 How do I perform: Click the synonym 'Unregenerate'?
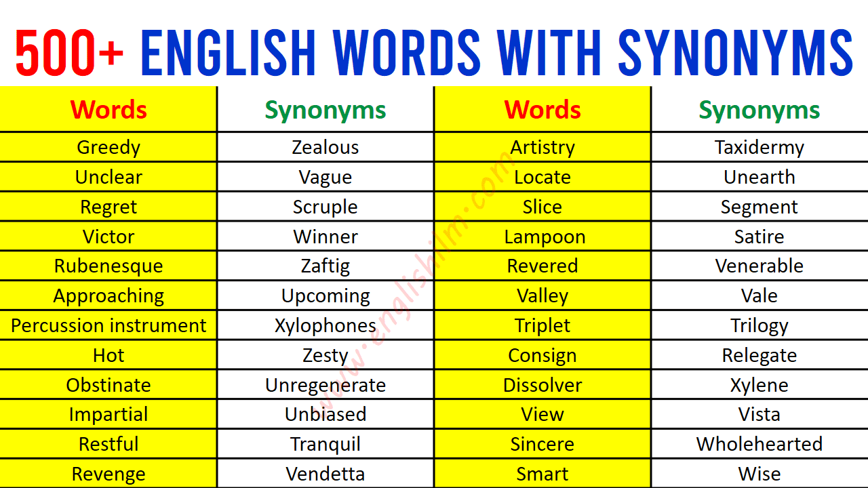tap(325, 386)
